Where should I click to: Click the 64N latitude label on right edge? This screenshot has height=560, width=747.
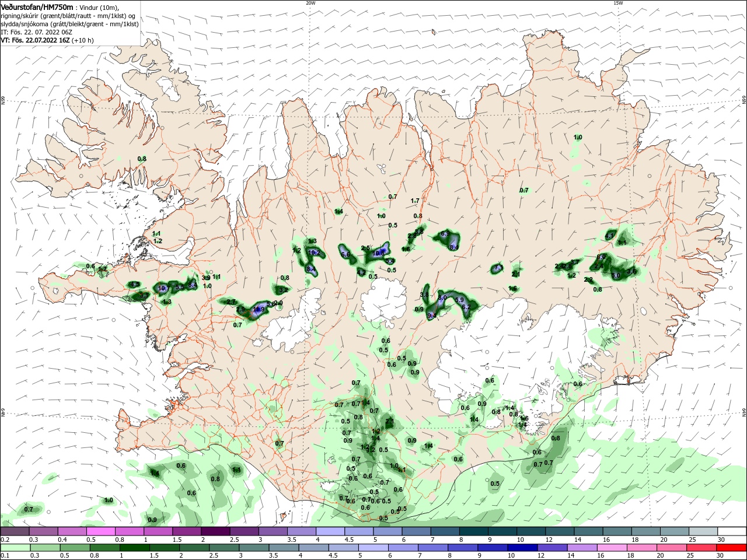pyautogui.click(x=744, y=413)
